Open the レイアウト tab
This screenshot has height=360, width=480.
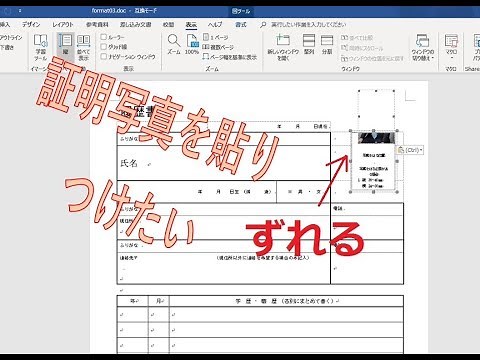pyautogui.click(x=63, y=24)
